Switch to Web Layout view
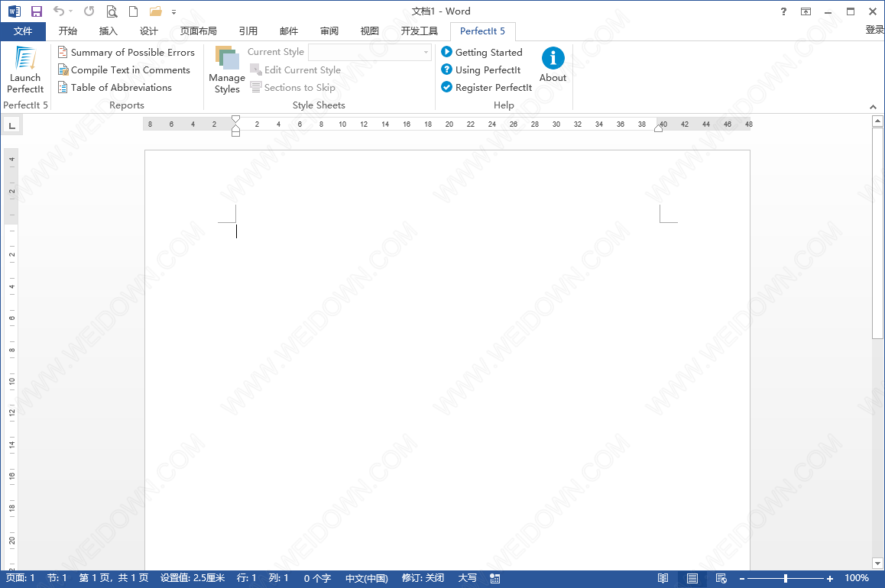Viewport: 885px width, 588px height. pos(721,578)
